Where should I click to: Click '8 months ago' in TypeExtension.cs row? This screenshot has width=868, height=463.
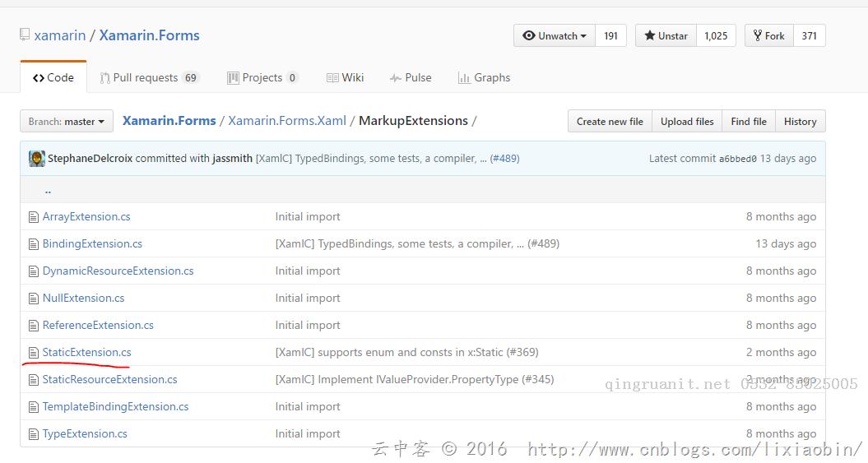click(781, 433)
